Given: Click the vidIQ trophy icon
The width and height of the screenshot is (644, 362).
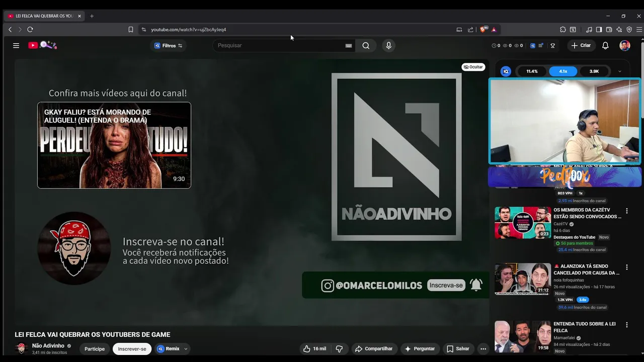Looking at the screenshot, I should click(552, 45).
